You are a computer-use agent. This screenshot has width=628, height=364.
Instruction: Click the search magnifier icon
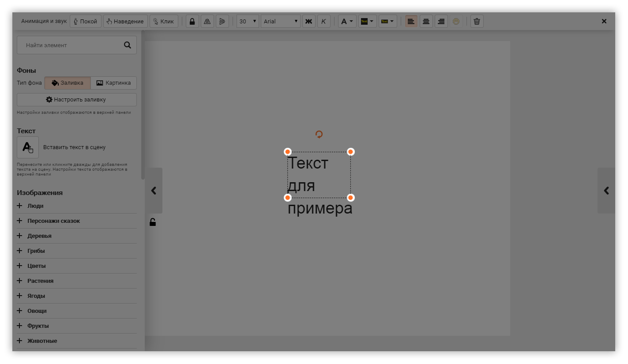pos(128,45)
